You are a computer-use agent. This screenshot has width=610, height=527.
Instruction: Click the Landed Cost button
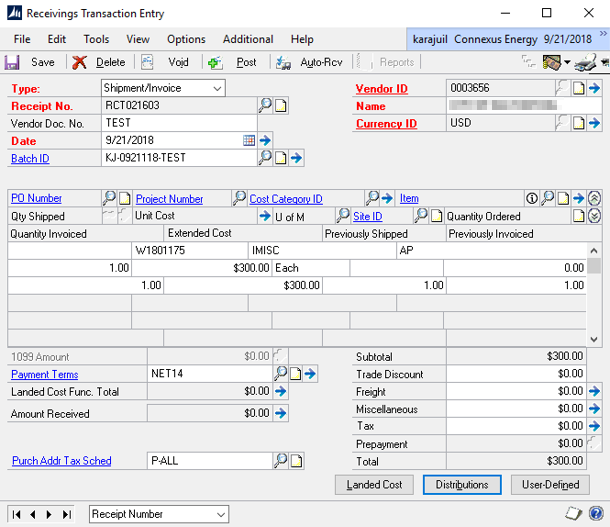pos(374,485)
